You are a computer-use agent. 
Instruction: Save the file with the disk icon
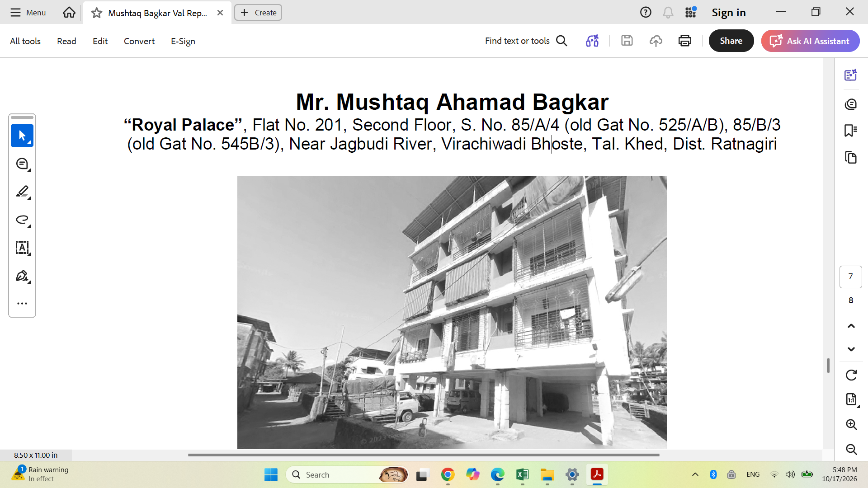coord(627,41)
